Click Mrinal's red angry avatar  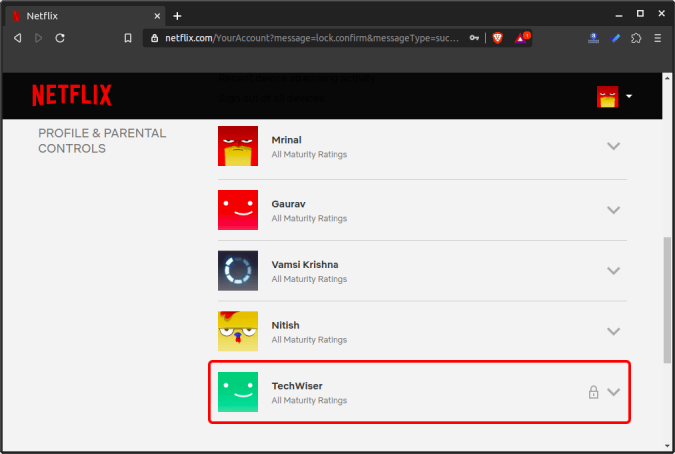238,146
